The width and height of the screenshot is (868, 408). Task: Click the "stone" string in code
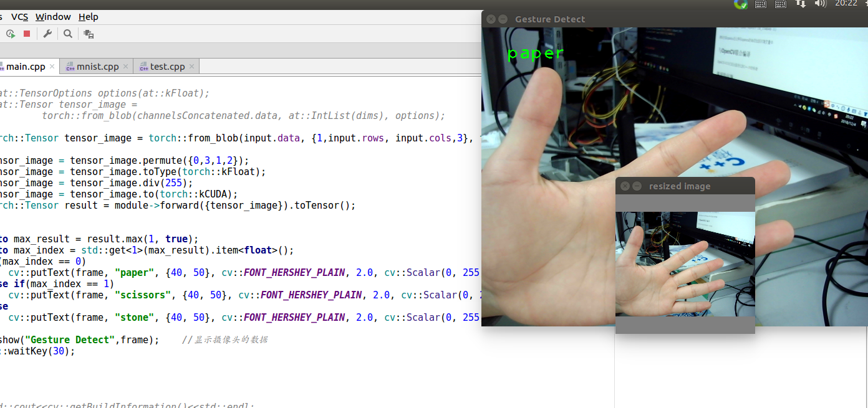[x=134, y=318]
